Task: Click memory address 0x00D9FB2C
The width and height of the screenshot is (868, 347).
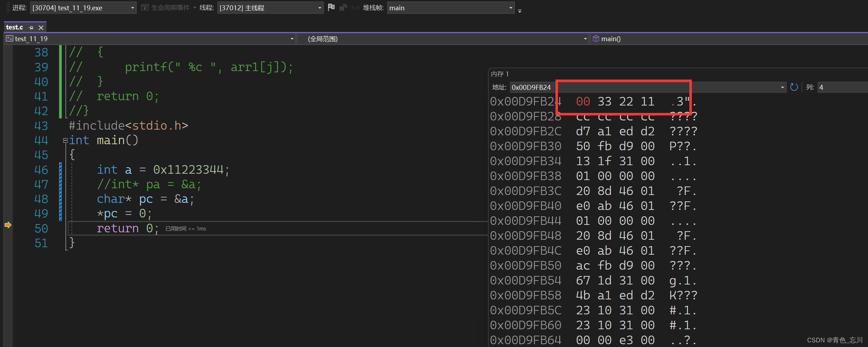Action: [x=526, y=131]
